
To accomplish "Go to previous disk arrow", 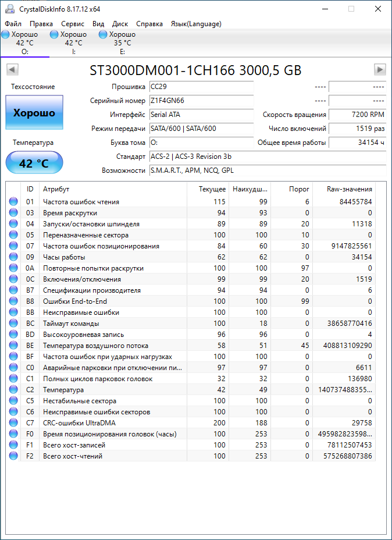I will click(x=12, y=70).
